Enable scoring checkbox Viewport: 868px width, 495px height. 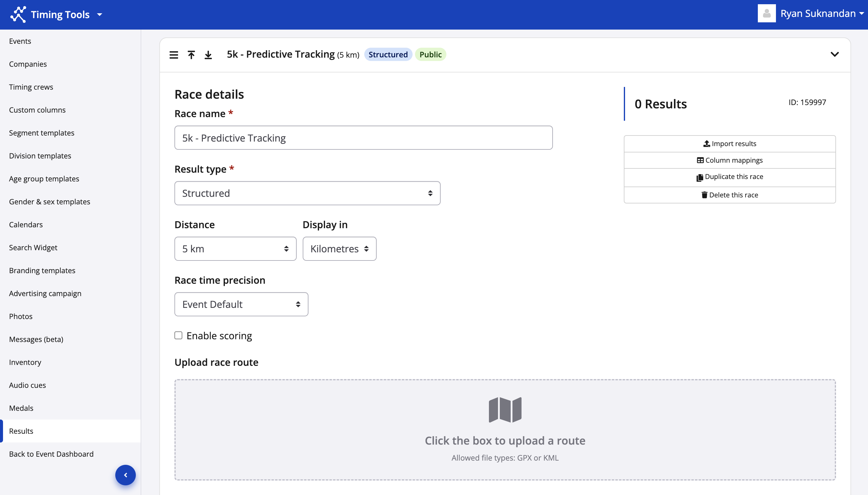[178, 336]
